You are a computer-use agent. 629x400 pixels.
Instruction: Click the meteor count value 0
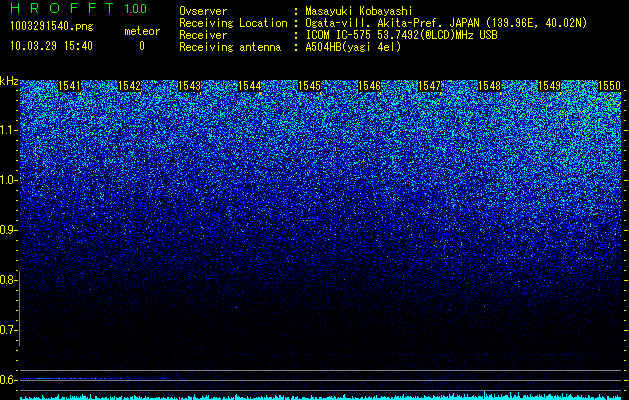click(142, 46)
